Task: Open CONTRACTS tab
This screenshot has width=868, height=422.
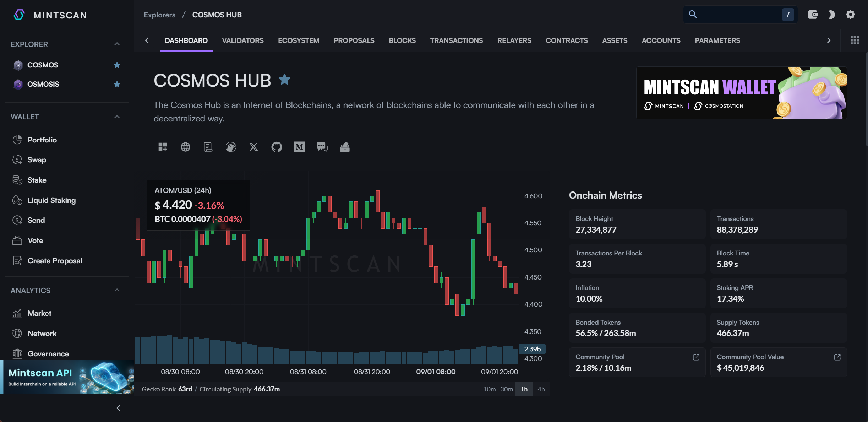Action: [x=567, y=40]
